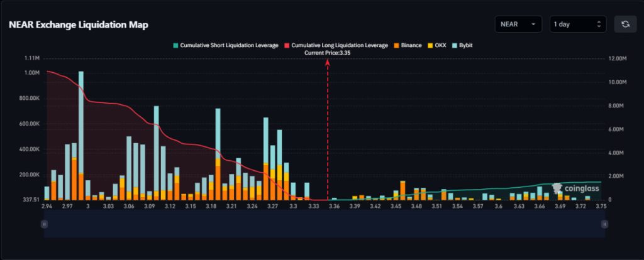
Task: Click the OKX yellow legend square
Action: point(431,46)
